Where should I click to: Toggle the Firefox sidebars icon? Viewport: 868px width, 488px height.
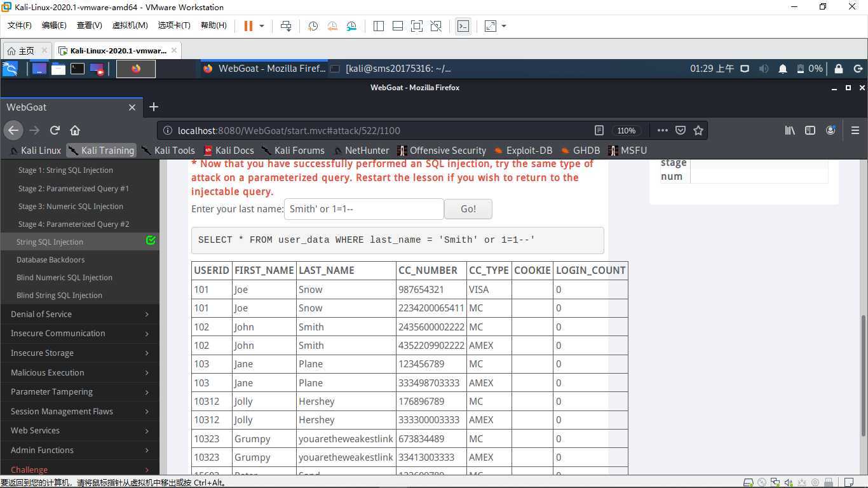pyautogui.click(x=810, y=130)
